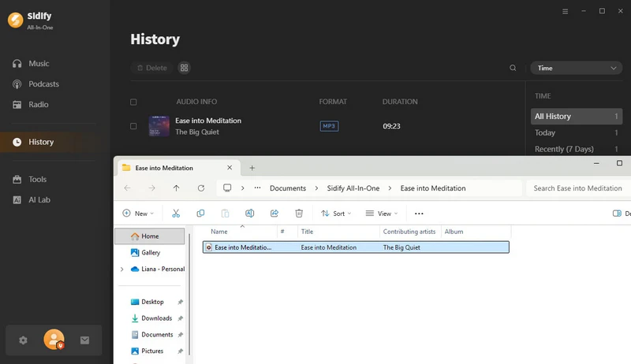631x364 pixels.
Task: Select the Ease into Meditatio... file row
Action: [356, 247]
